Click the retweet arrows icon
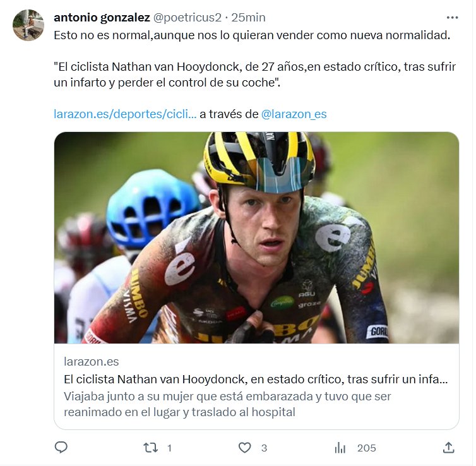This screenshot has height=466, width=476. point(150,448)
